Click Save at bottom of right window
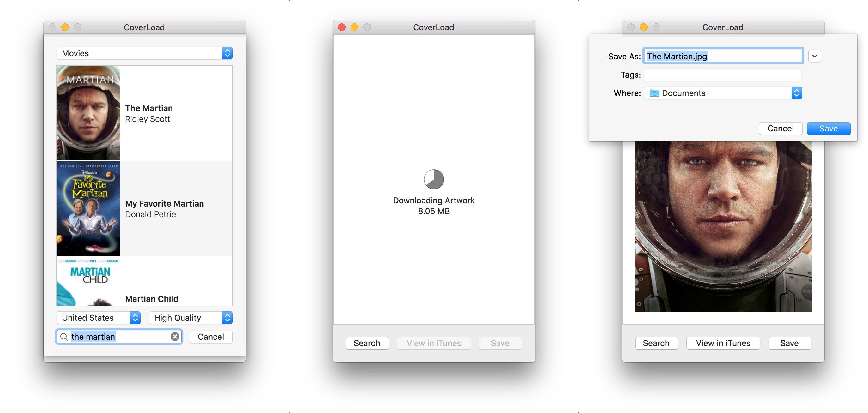 tap(789, 343)
